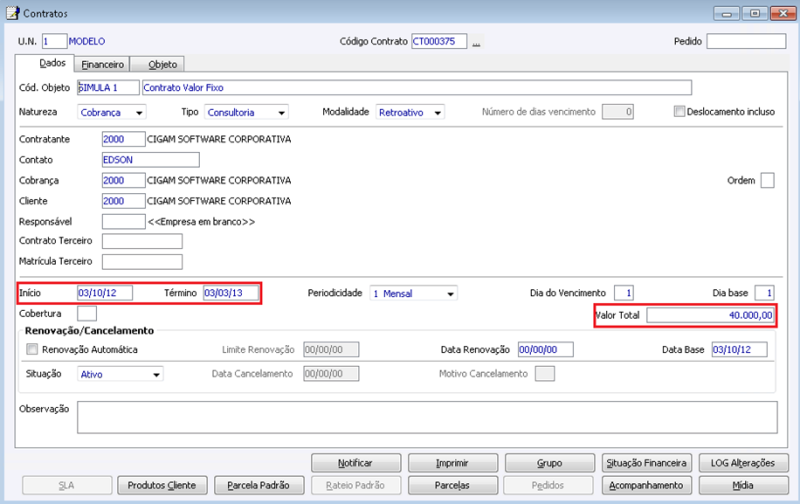Focus the Dia do Vencimento field
Viewport: 800px width, 504px height.
tap(623, 293)
